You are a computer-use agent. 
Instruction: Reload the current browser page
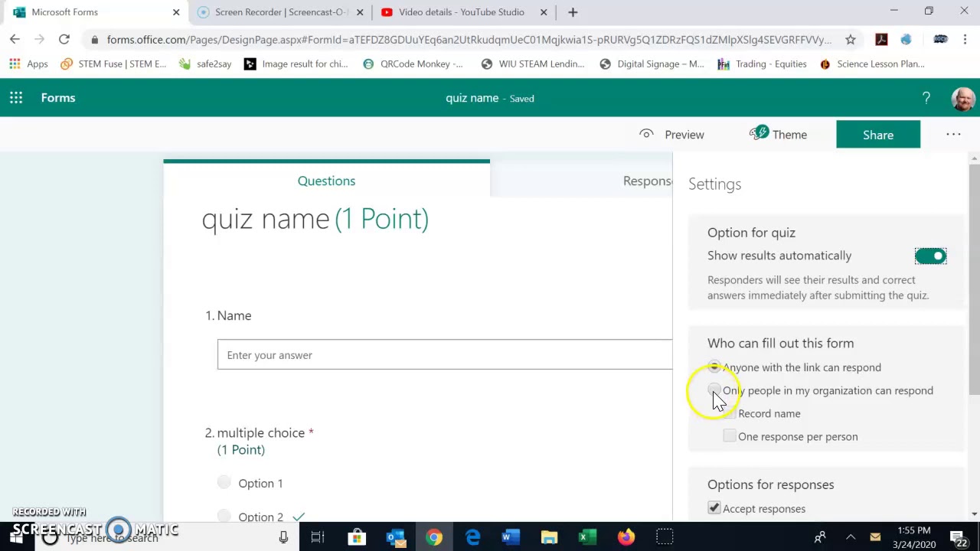tap(64, 40)
